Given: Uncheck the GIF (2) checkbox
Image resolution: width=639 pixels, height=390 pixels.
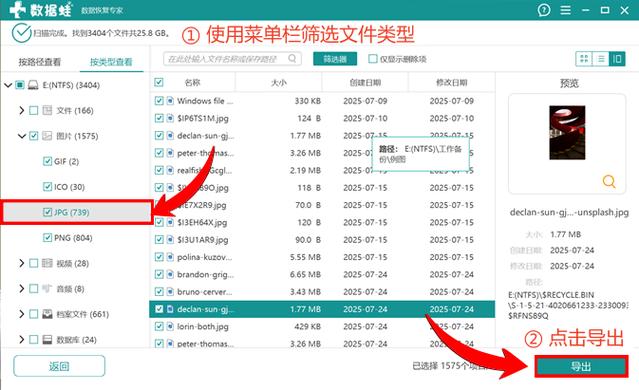Looking at the screenshot, I should coord(47,161).
